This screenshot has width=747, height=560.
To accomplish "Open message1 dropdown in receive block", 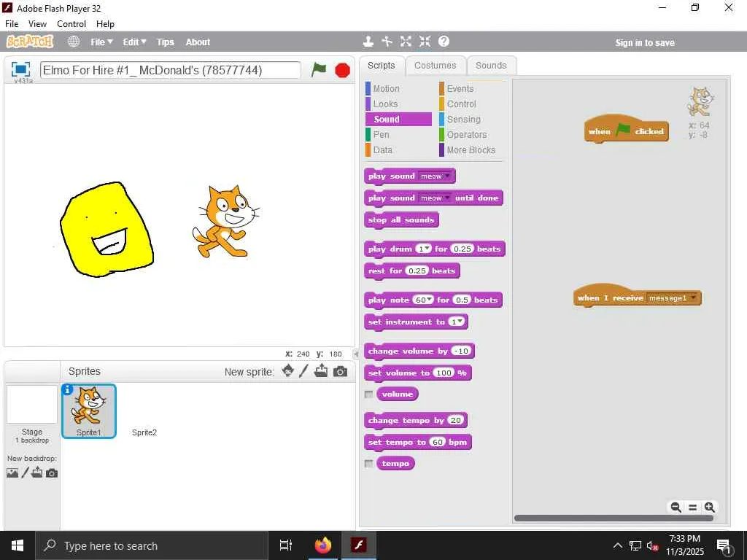I will pos(672,298).
